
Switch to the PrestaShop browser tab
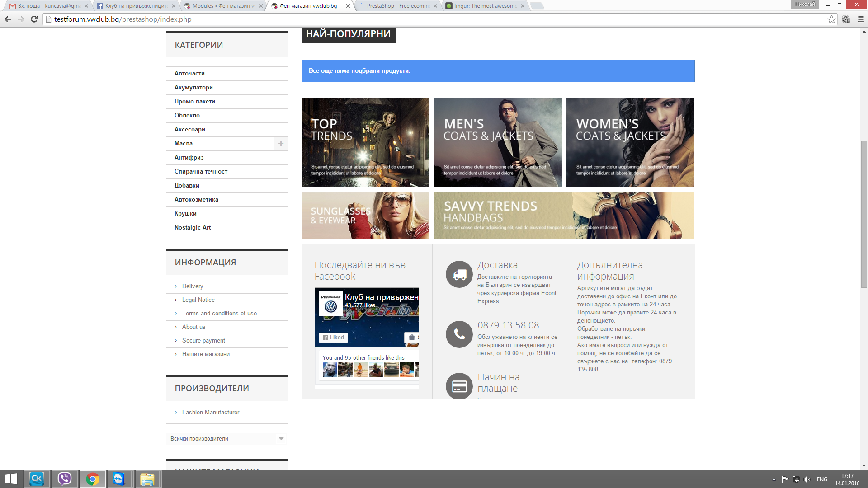click(x=397, y=6)
